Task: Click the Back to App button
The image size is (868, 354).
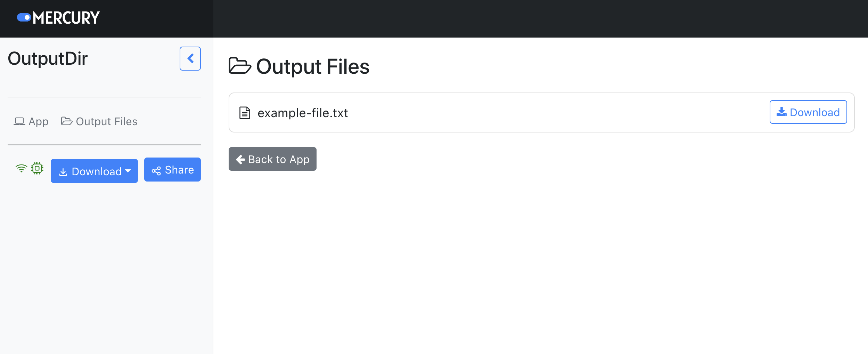Action: point(272,159)
